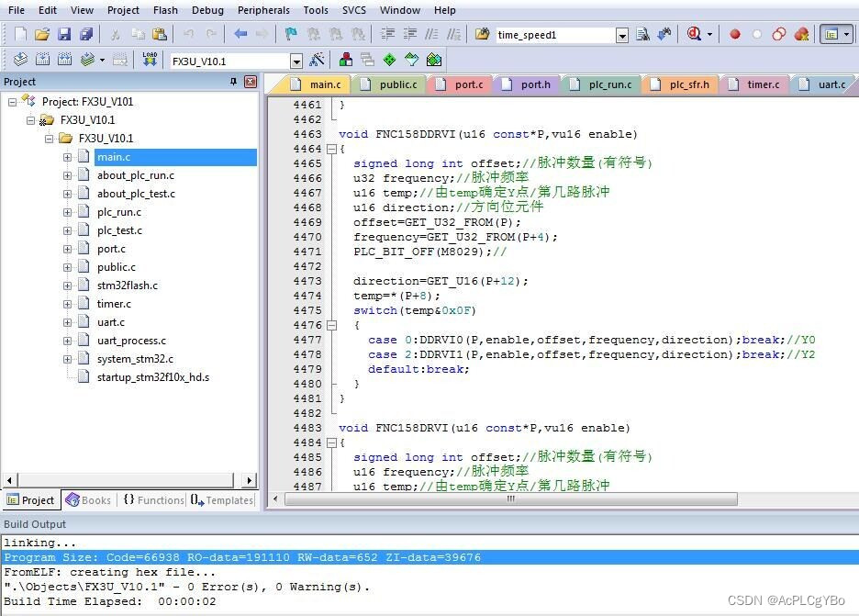
Task: Start or stop the debug session icon
Action: pos(694,34)
